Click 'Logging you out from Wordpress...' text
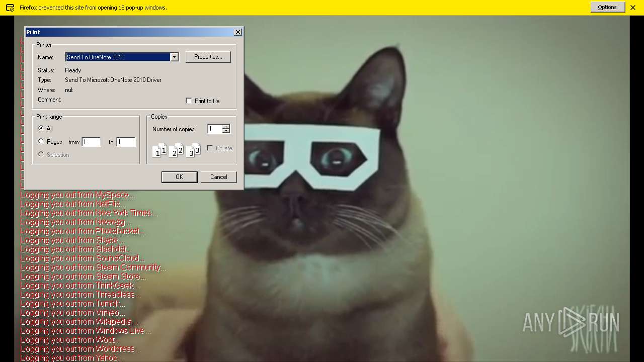644x362 pixels. tap(80, 349)
